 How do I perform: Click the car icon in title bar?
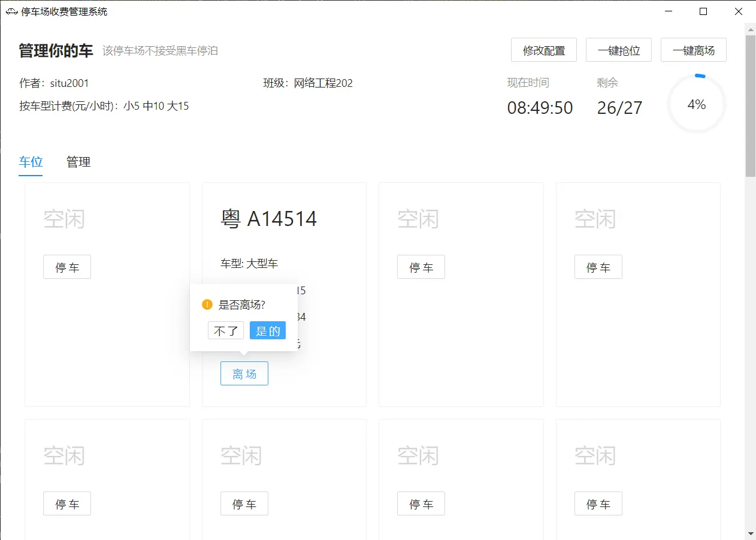[x=11, y=11]
